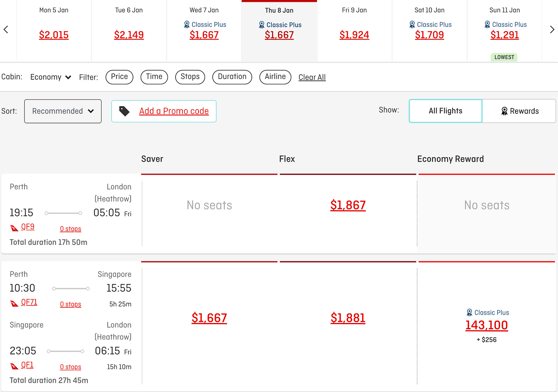Select $1,867 Flex fare for QF9
This screenshot has height=392, width=558.
pyautogui.click(x=348, y=205)
